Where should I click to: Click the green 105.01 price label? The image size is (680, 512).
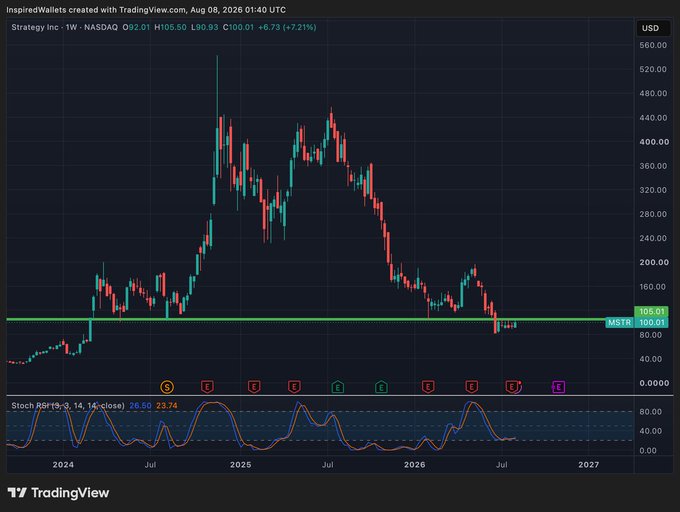click(x=651, y=311)
